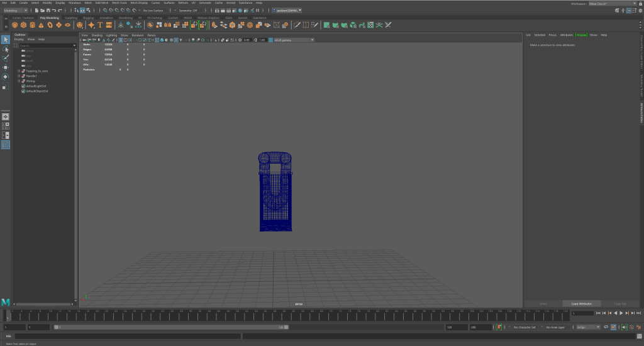
Task: Choose the Lasso Select tool
Action: 6,49
